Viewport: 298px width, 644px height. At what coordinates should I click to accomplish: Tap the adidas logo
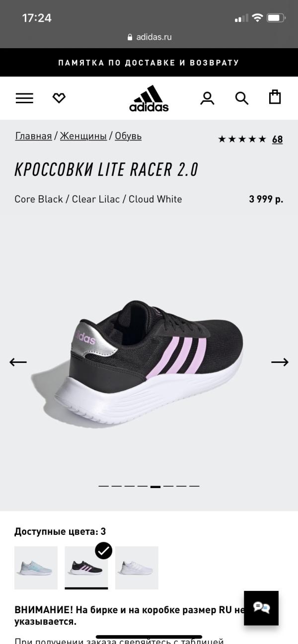tap(149, 98)
